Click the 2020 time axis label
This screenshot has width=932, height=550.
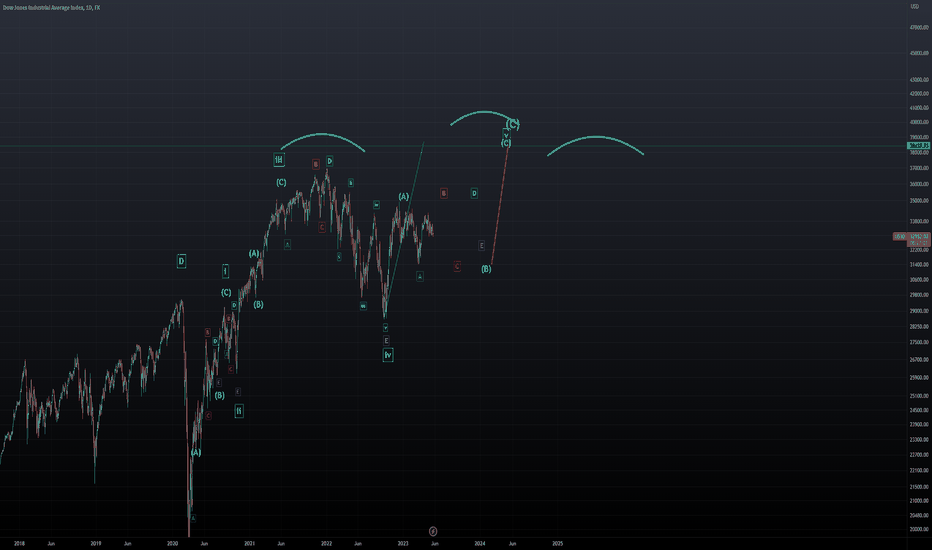pos(172,543)
